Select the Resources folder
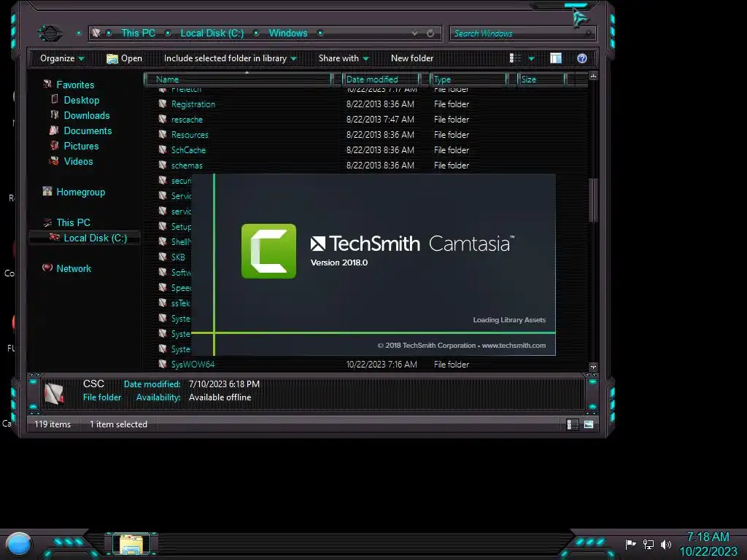747x560 pixels. click(190, 134)
